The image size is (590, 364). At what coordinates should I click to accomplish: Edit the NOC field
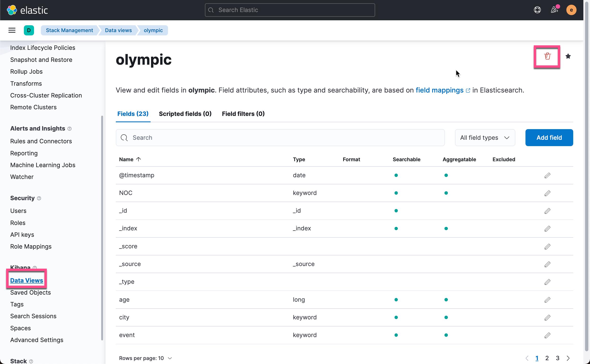pyautogui.click(x=547, y=193)
